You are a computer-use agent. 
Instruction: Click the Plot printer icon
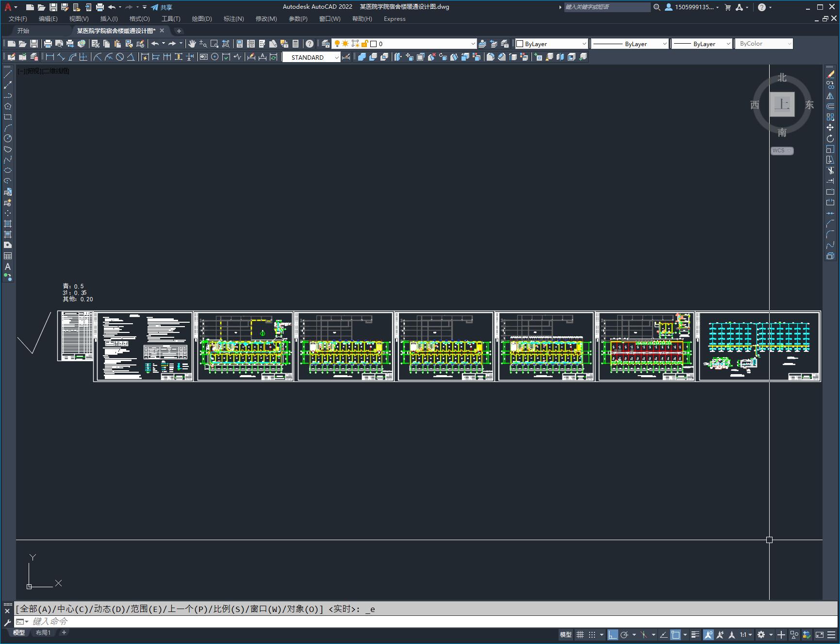point(48,44)
